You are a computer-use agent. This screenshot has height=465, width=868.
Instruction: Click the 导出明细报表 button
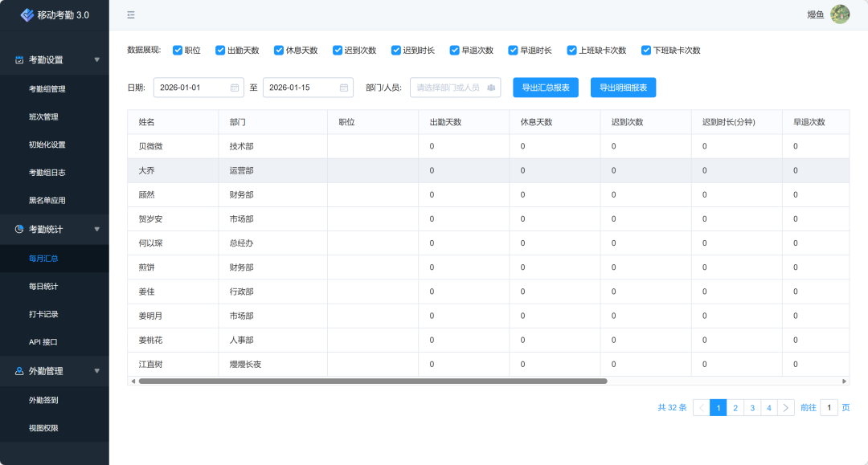(622, 87)
